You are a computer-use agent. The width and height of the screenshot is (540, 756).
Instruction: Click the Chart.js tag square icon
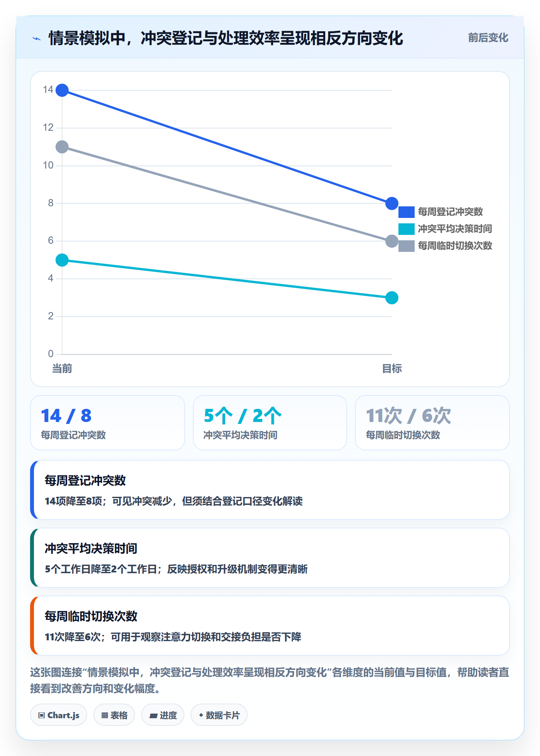(42, 715)
